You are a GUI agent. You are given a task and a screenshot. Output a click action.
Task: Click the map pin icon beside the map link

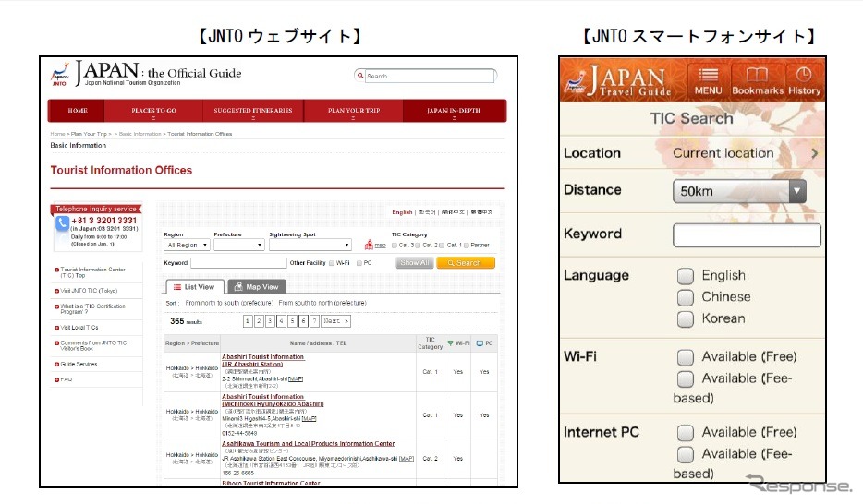tap(369, 245)
